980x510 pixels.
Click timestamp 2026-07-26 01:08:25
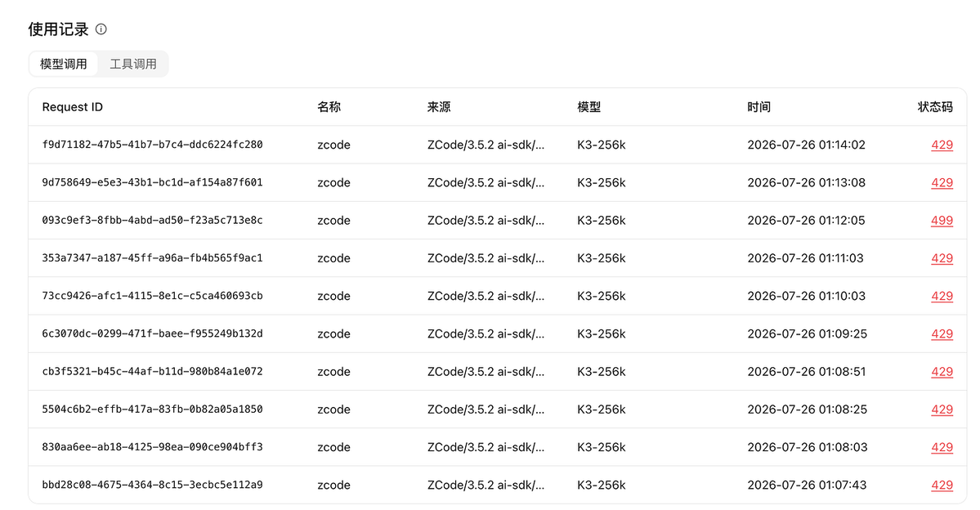(807, 409)
